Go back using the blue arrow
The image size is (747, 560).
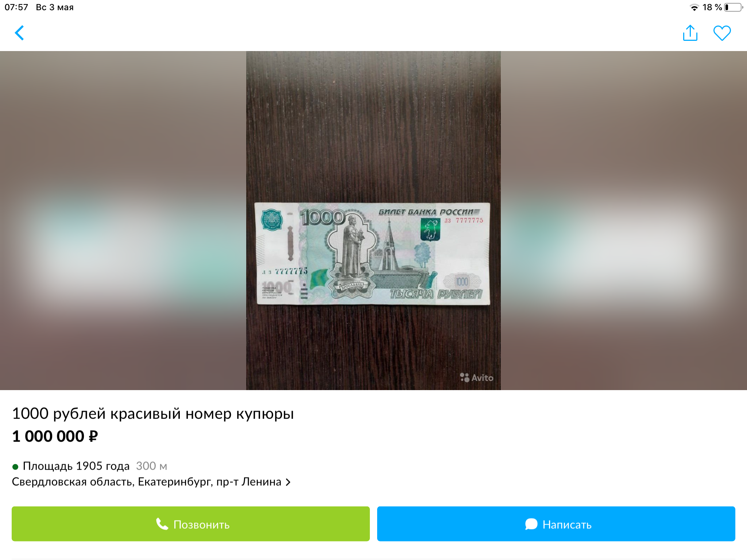coord(19,33)
